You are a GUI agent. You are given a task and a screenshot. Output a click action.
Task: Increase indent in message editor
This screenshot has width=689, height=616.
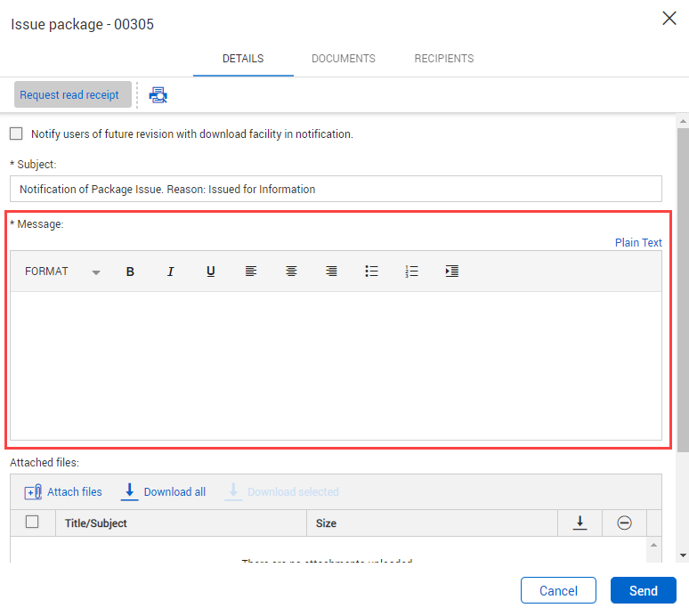point(451,272)
